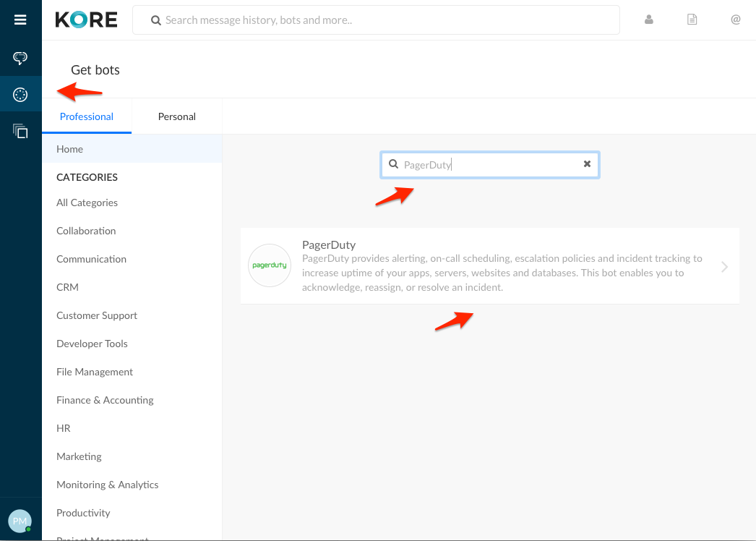The height and width of the screenshot is (541, 756).
Task: Click the PM user avatar
Action: pos(20,521)
